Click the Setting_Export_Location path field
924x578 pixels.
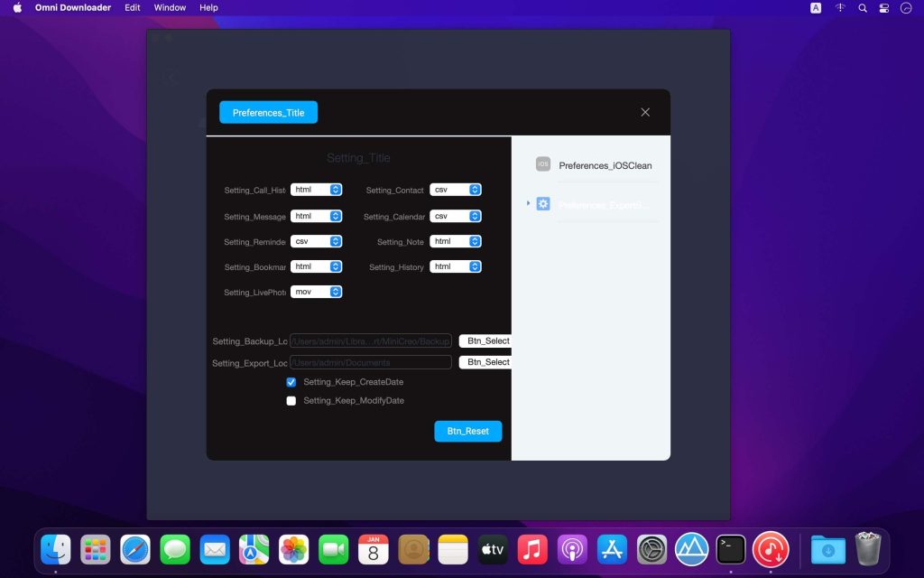(371, 361)
